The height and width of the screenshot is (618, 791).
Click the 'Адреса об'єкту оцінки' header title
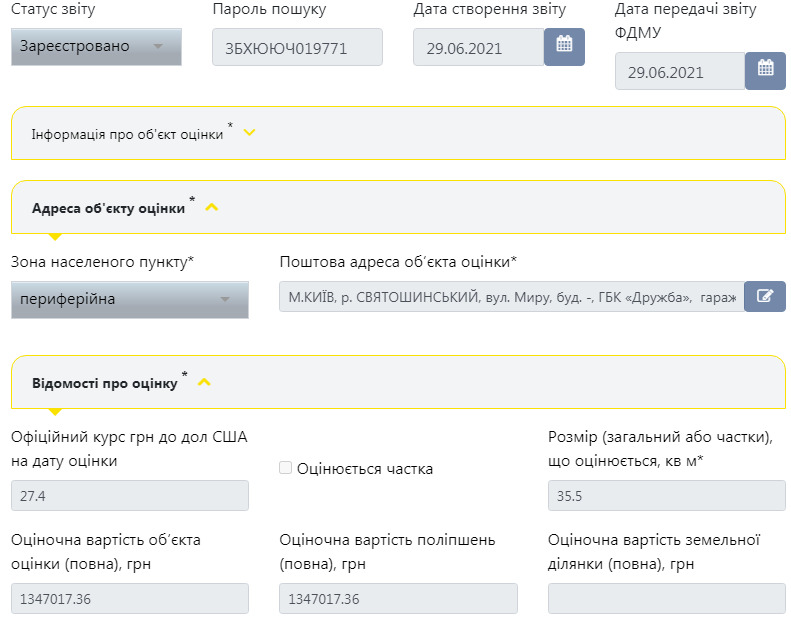tap(108, 208)
